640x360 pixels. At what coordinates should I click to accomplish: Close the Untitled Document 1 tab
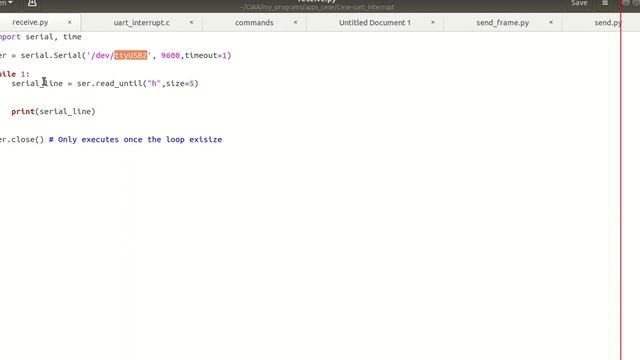433,22
